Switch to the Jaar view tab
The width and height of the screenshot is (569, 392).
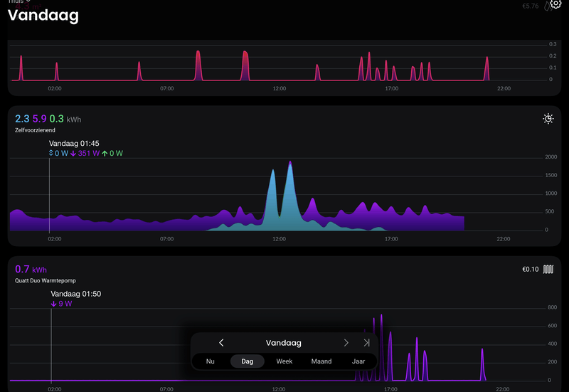pos(358,361)
